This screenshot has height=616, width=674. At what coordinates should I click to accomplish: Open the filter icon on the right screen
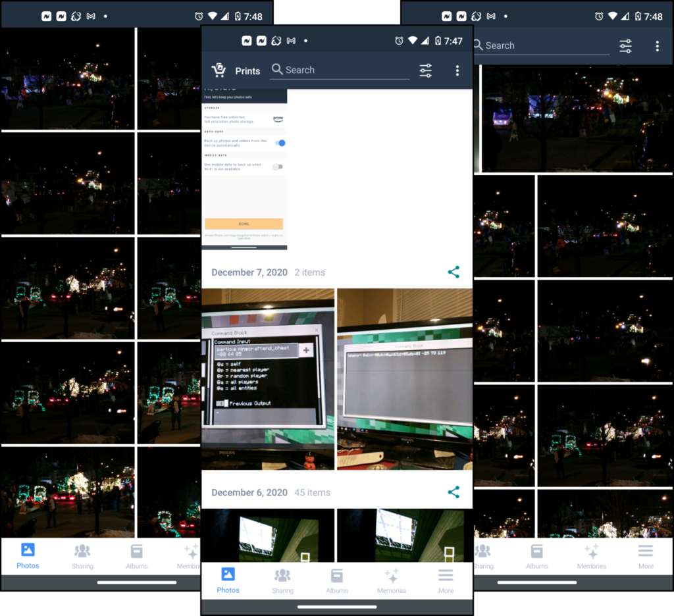625,45
